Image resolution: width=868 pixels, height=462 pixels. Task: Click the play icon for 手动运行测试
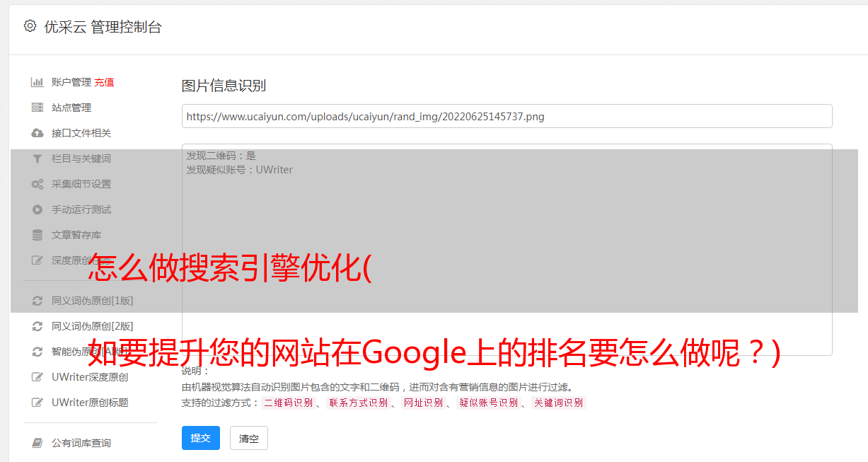(37, 209)
